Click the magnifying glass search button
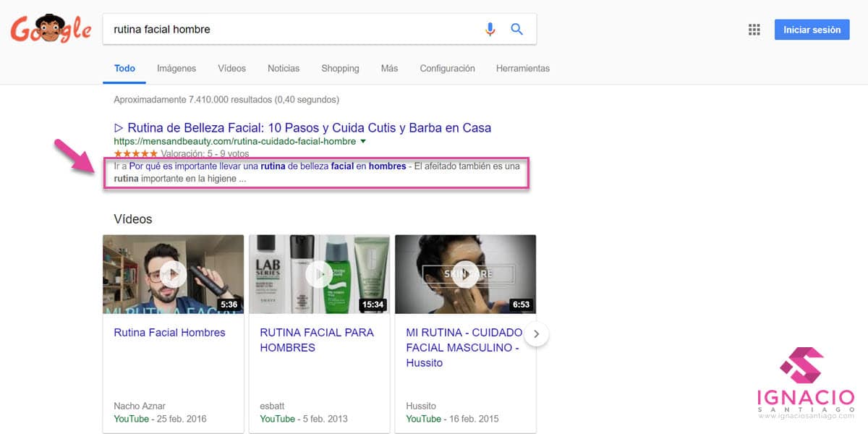This screenshot has width=868, height=434. (517, 30)
